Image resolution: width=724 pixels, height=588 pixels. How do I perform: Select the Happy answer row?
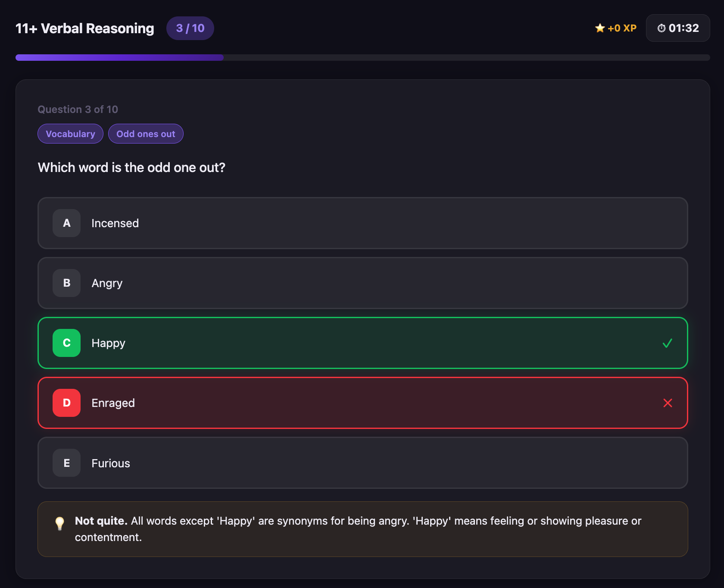[362, 343]
